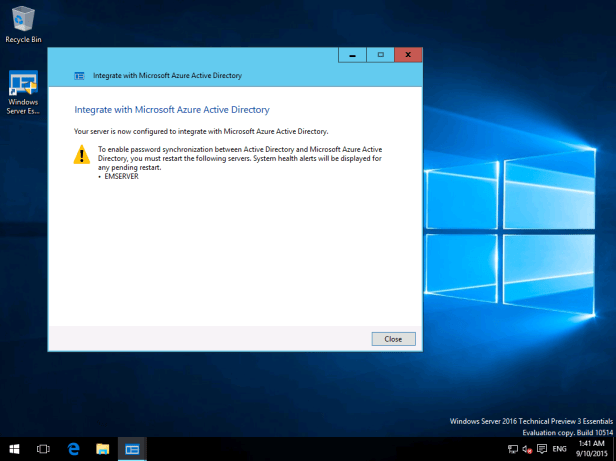The width and height of the screenshot is (616, 461).
Task: Click the Close button in the dialog
Action: pos(393,339)
